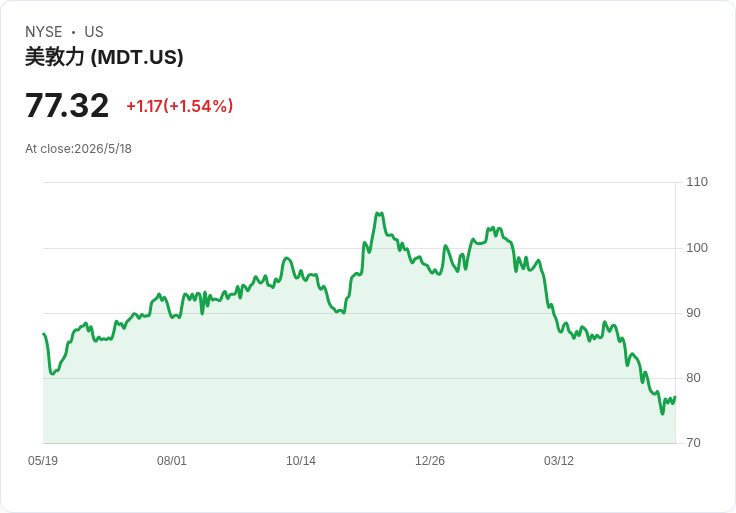The height and width of the screenshot is (513, 736).
Task: Click the 100 price axis label
Action: coord(697,248)
